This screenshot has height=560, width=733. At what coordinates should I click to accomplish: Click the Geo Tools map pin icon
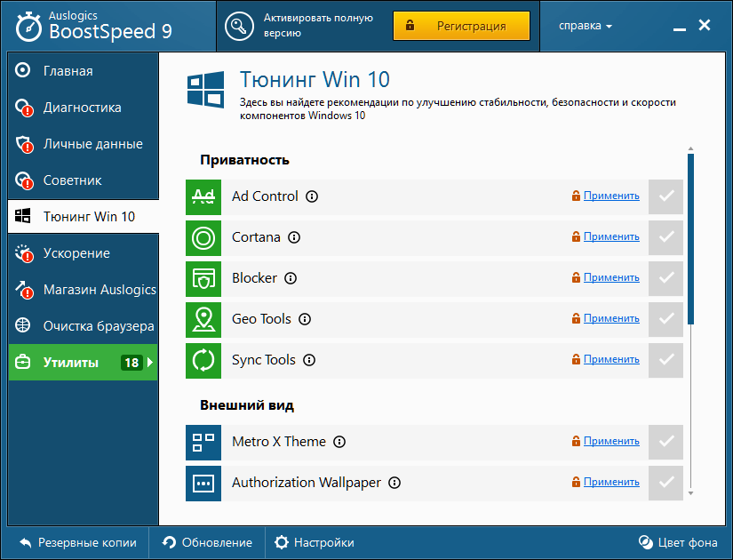[x=203, y=319]
